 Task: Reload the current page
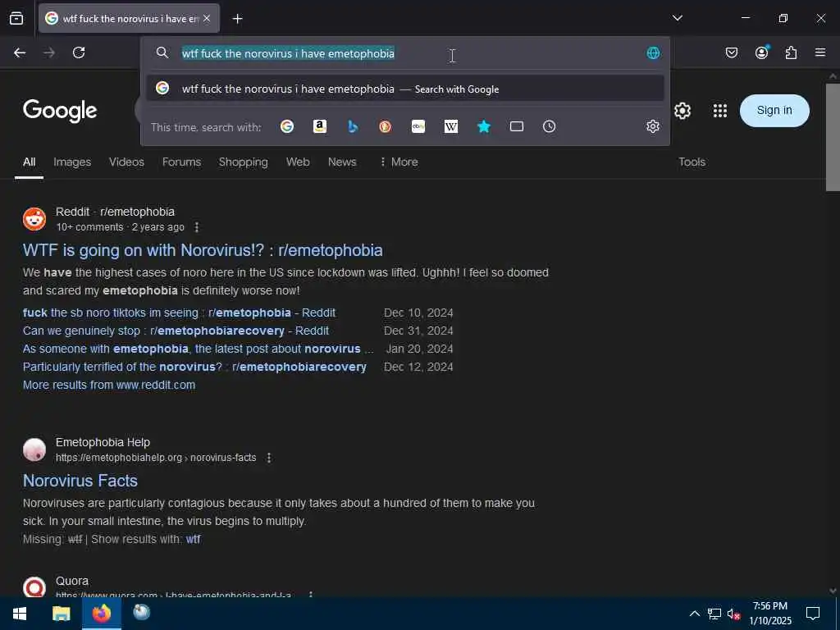pos(79,52)
